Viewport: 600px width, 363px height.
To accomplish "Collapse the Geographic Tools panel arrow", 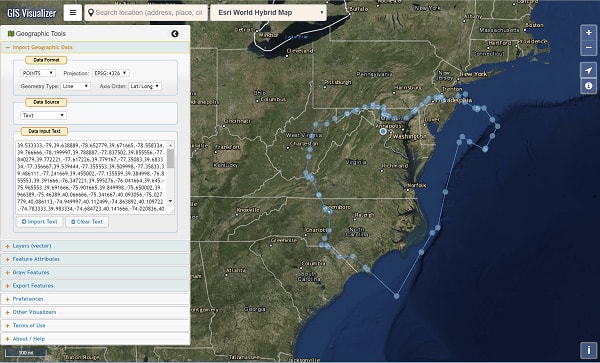I will (x=175, y=34).
